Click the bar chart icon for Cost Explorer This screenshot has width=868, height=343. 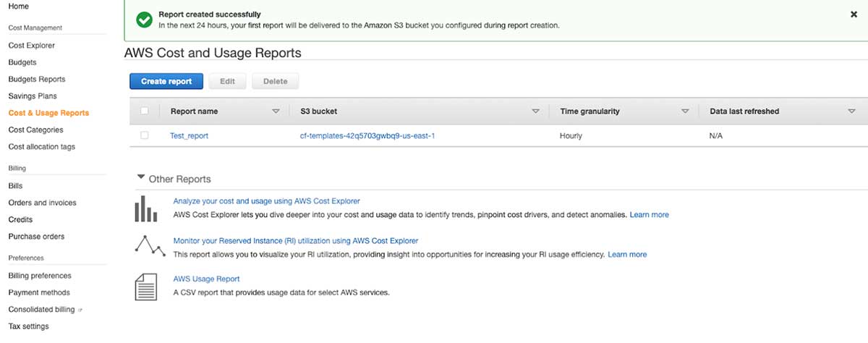(145, 208)
